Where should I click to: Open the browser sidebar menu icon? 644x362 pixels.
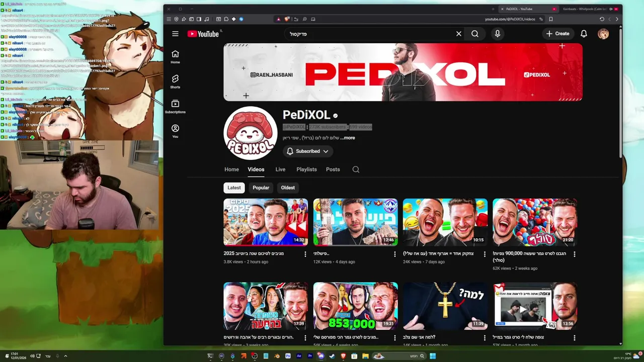coord(199,19)
